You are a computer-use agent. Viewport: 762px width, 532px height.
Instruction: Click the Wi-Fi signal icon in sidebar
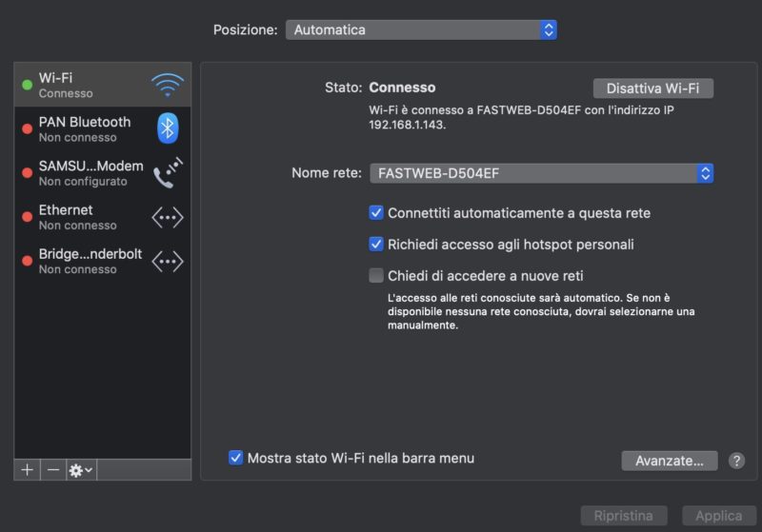point(168,85)
